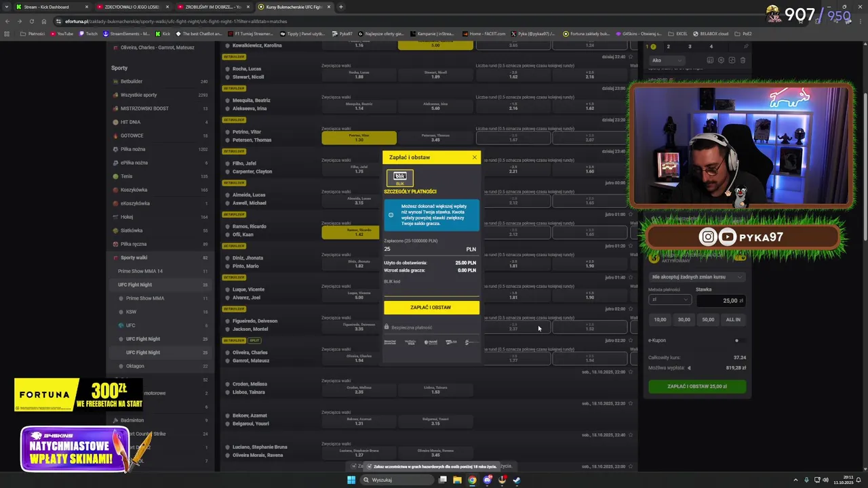The image size is (868, 488).
Task: Click the yellow ZAPŁAĆ I OBSTAW button
Action: tap(431, 308)
